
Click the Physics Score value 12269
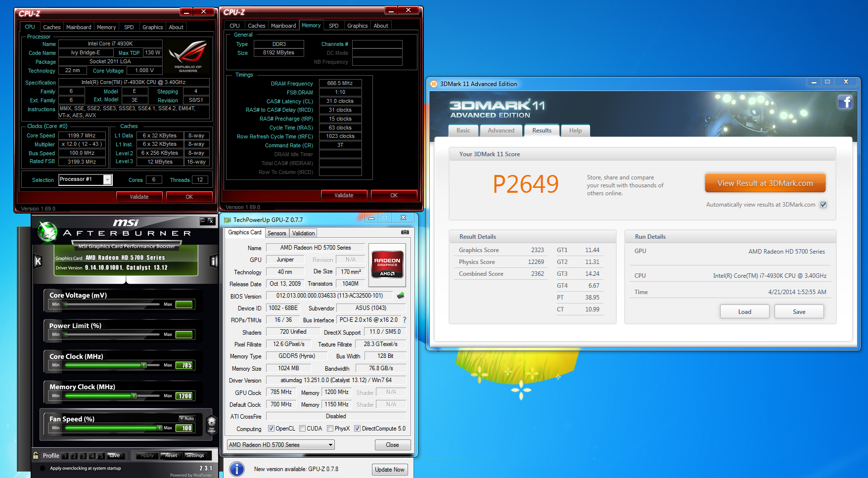pos(536,262)
